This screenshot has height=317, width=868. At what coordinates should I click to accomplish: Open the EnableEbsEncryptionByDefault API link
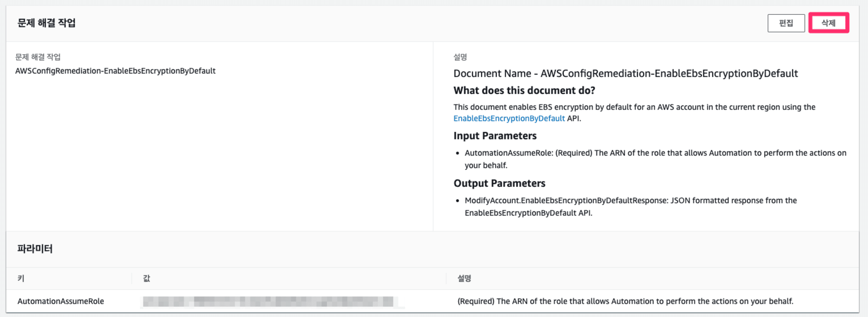[x=509, y=118]
